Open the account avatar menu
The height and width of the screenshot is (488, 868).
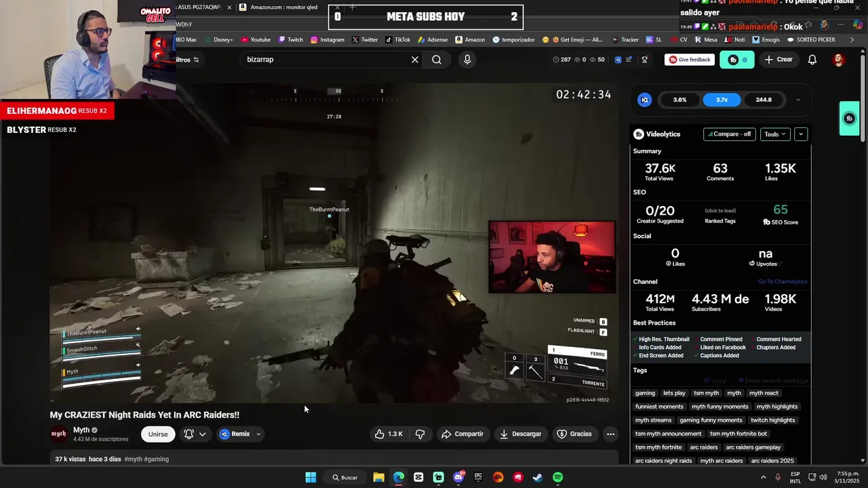pyautogui.click(x=839, y=60)
